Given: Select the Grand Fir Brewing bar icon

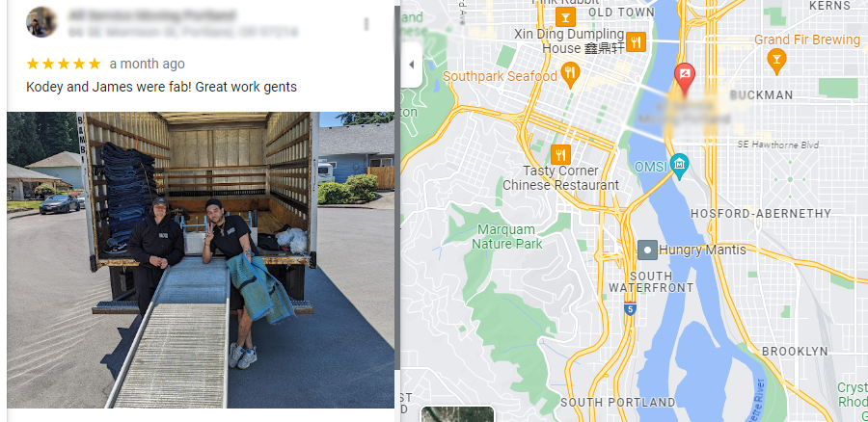Looking at the screenshot, I should pyautogui.click(x=776, y=59).
